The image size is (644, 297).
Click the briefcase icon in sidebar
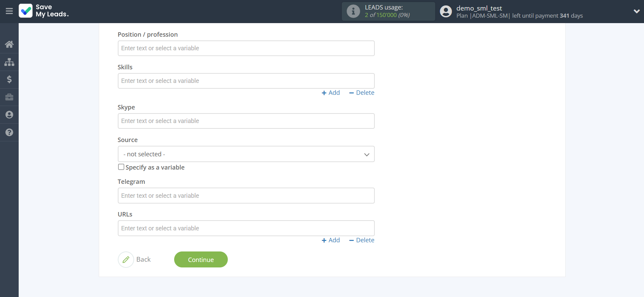click(x=9, y=97)
